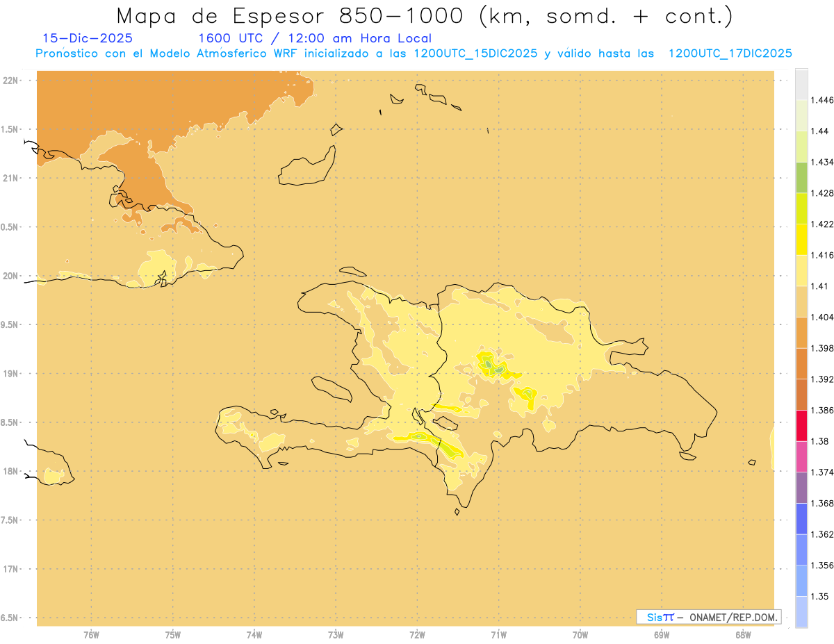
Task: Click the 1.446 legend value
Action: click(822, 100)
